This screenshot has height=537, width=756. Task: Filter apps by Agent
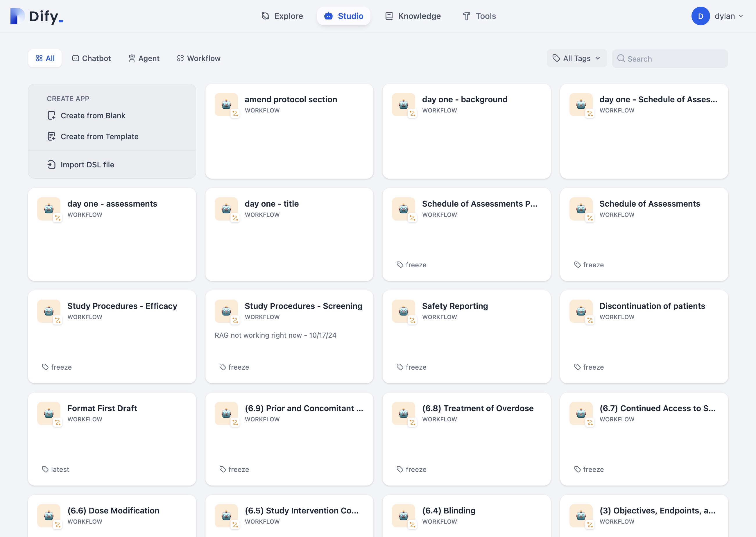click(144, 58)
